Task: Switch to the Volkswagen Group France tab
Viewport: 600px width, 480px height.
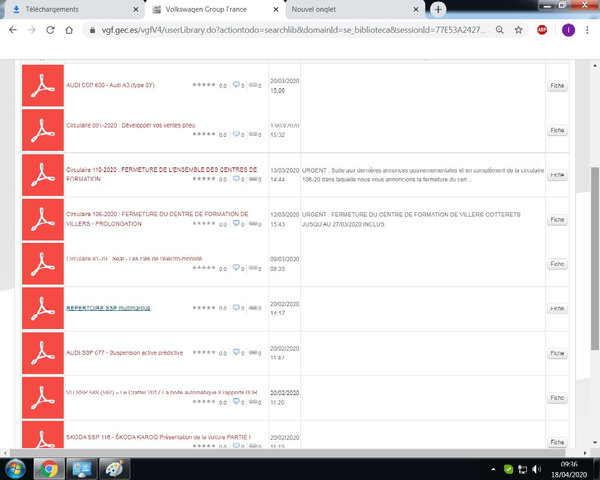Action: (214, 10)
